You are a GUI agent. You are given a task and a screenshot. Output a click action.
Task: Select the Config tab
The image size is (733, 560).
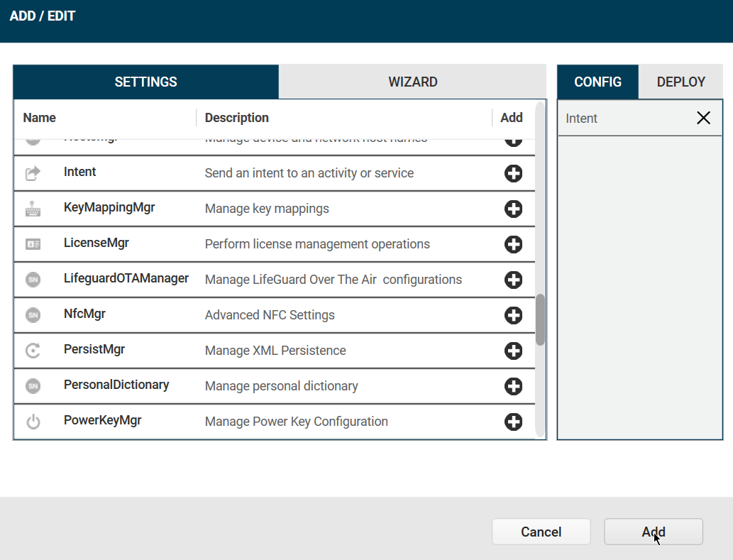[x=597, y=82]
